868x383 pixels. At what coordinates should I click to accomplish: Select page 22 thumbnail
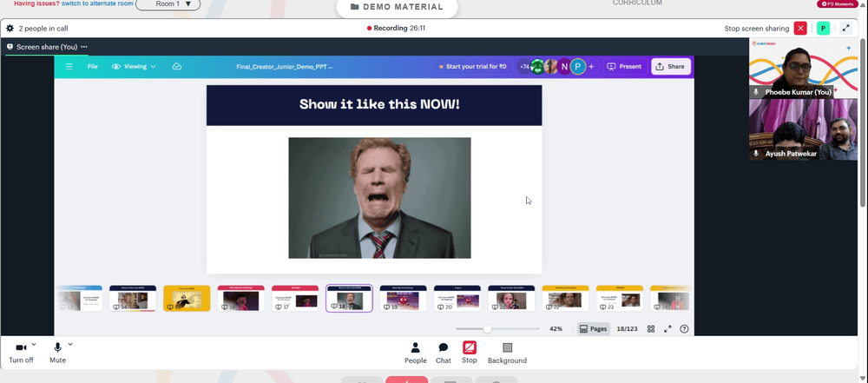565,298
